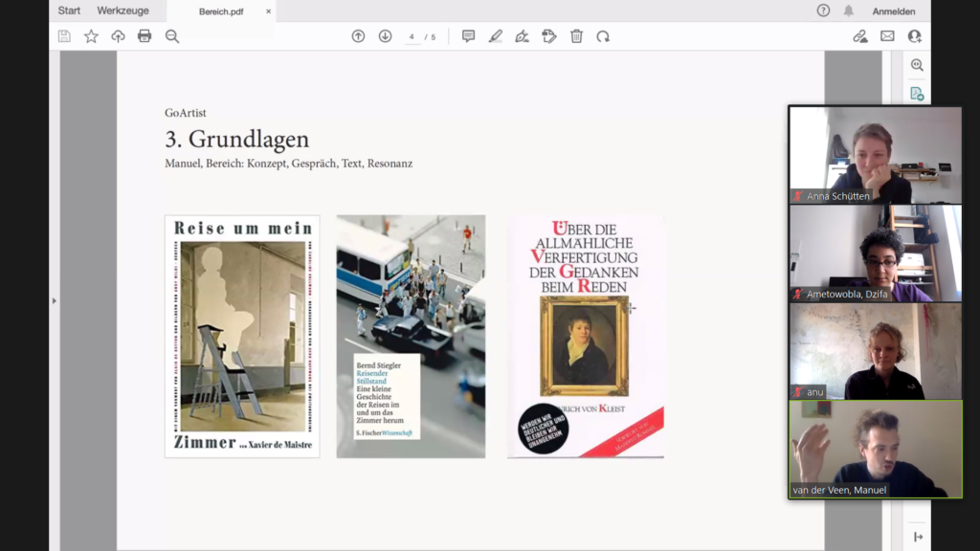Select the sign/draw pen tool
The height and width of the screenshot is (551, 980).
pos(522,36)
